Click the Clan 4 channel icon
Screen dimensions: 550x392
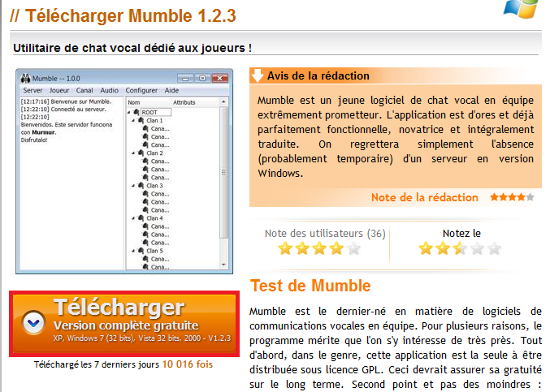pyautogui.click(x=141, y=218)
